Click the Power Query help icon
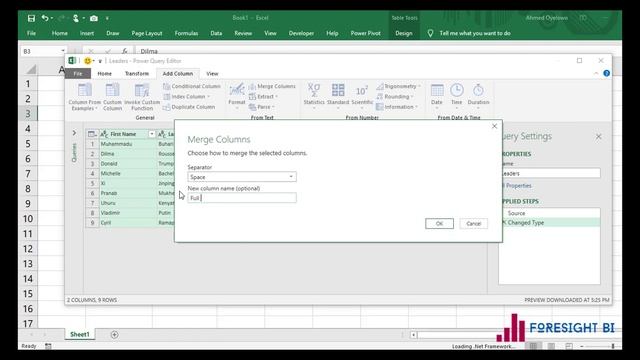Viewport: 640px width, 360px height. point(607,73)
